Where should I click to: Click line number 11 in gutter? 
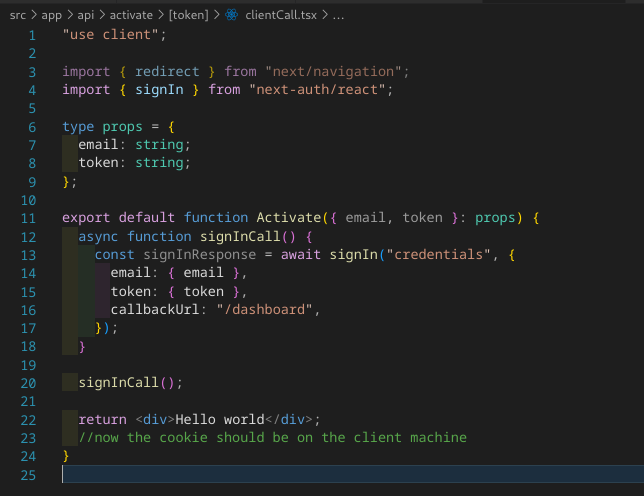click(28, 218)
